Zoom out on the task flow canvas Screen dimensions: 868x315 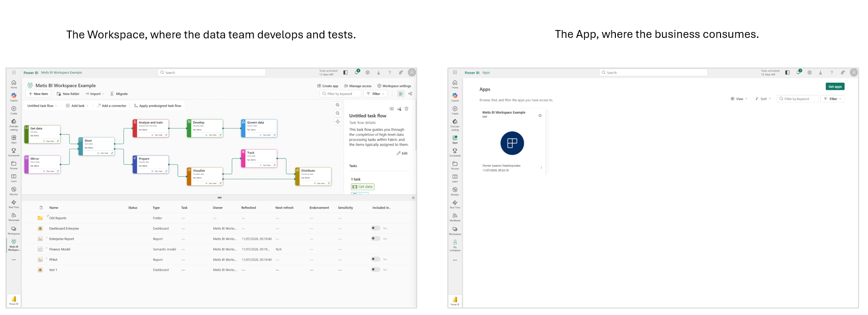338,113
